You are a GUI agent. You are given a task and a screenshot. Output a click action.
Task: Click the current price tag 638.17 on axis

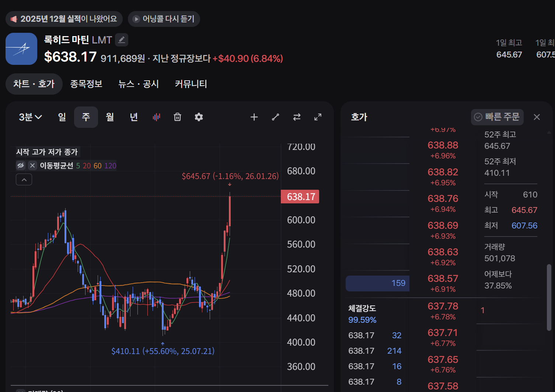click(300, 197)
